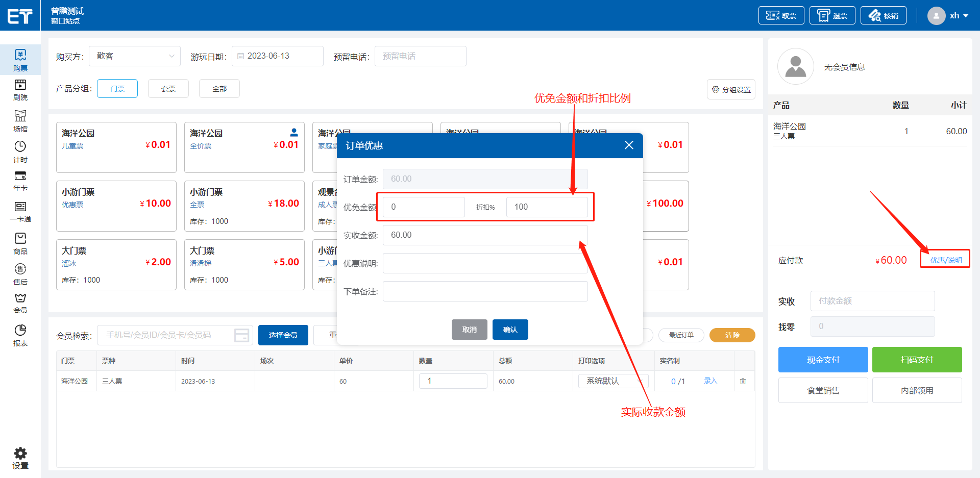Image resolution: width=980 pixels, height=478 pixels.
Task: Click the card reader icon in member search
Action: (x=241, y=335)
